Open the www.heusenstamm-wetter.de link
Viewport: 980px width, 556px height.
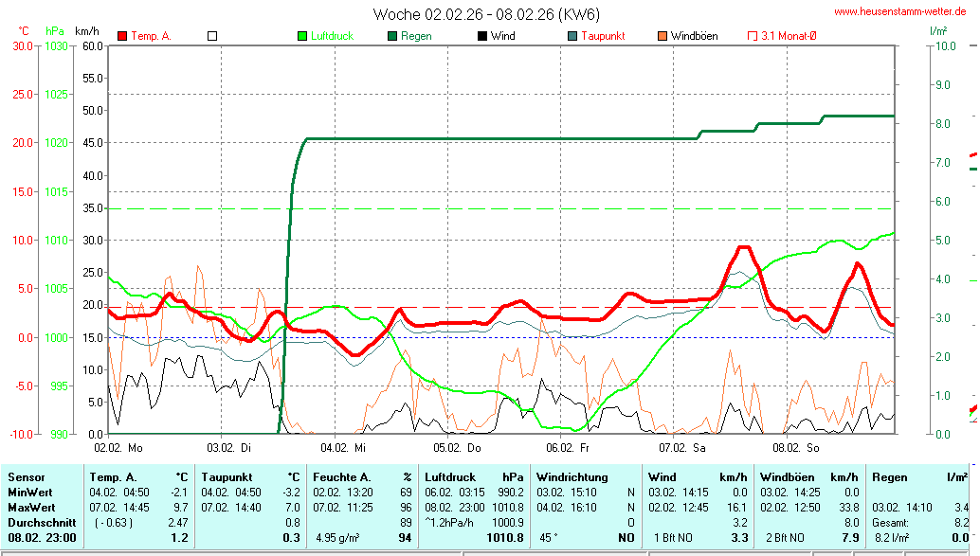point(899,11)
